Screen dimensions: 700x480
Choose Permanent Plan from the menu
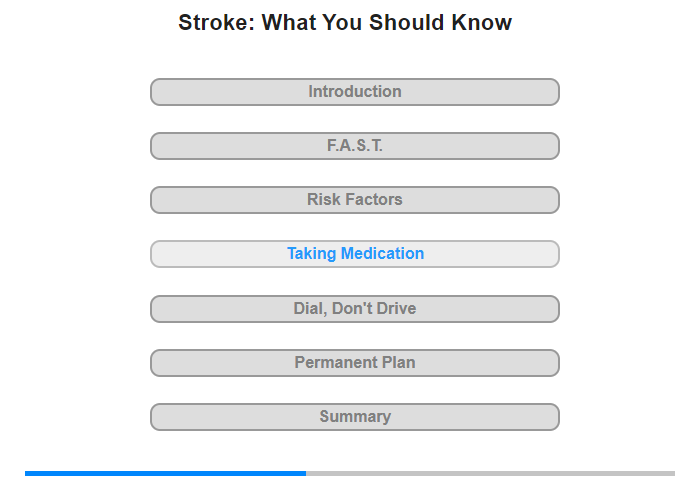pos(354,362)
